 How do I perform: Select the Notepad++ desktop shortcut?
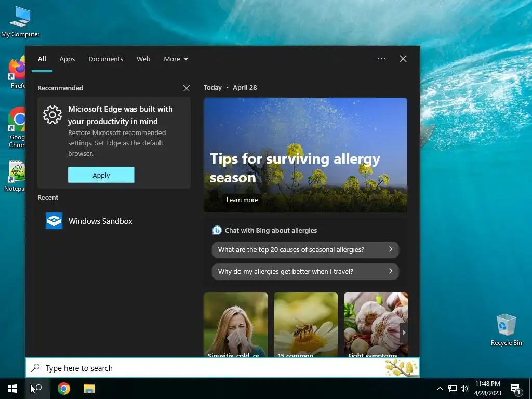(16, 176)
